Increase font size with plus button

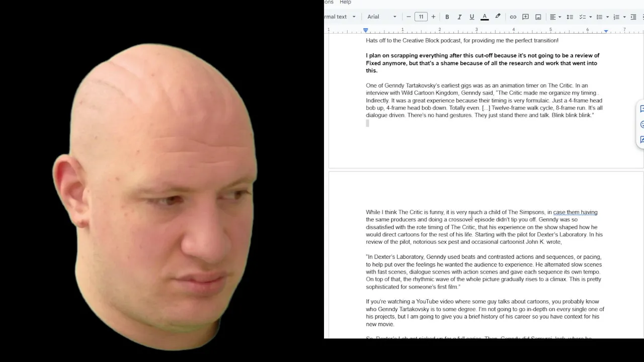pyautogui.click(x=433, y=17)
